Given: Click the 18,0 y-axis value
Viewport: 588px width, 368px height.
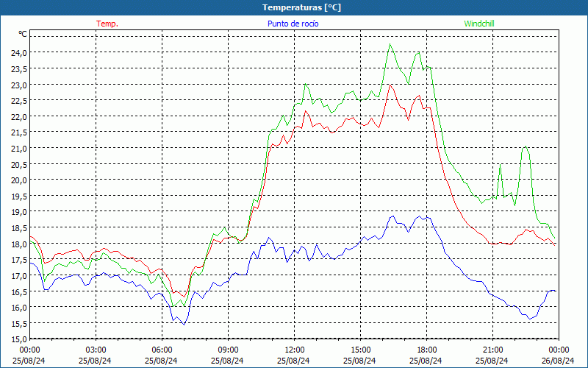Looking at the screenshot, I should [x=19, y=244].
